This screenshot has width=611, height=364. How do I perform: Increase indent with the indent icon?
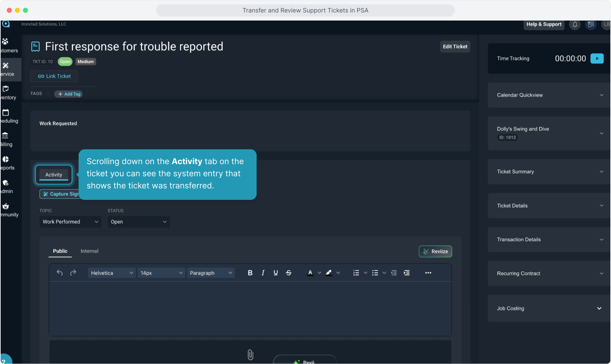407,273
